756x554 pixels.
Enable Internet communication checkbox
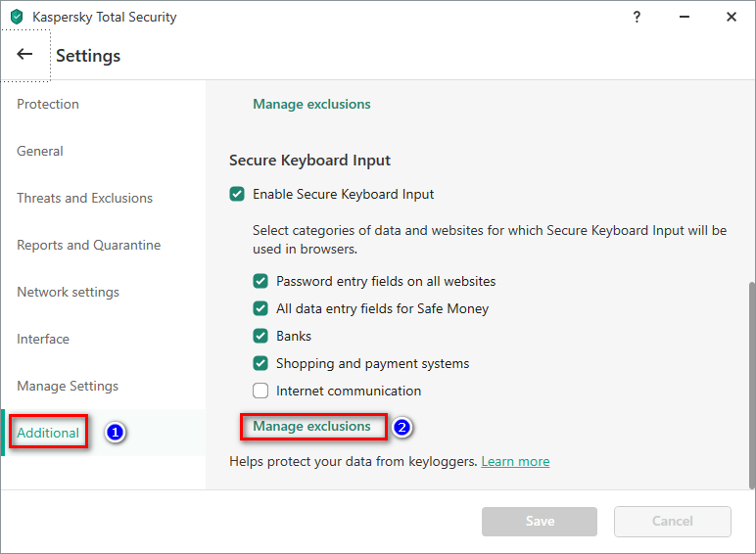tap(260, 391)
